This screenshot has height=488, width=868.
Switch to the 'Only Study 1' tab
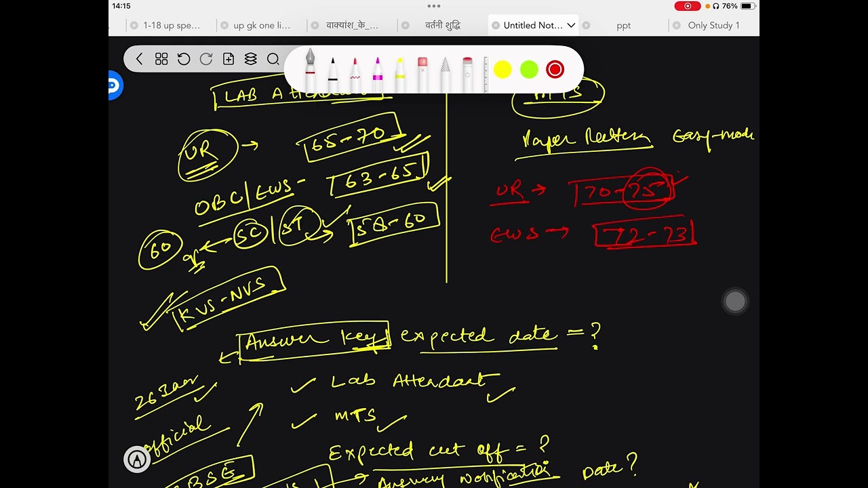click(713, 25)
